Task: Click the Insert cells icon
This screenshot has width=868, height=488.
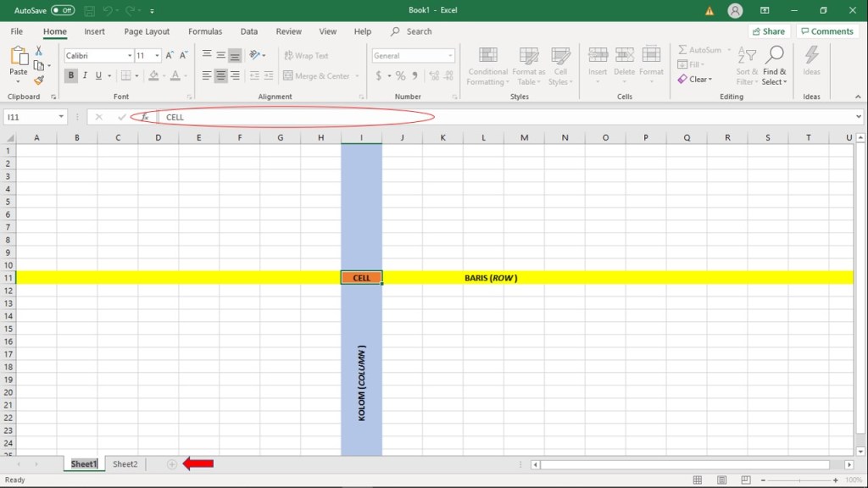Action: click(598, 56)
